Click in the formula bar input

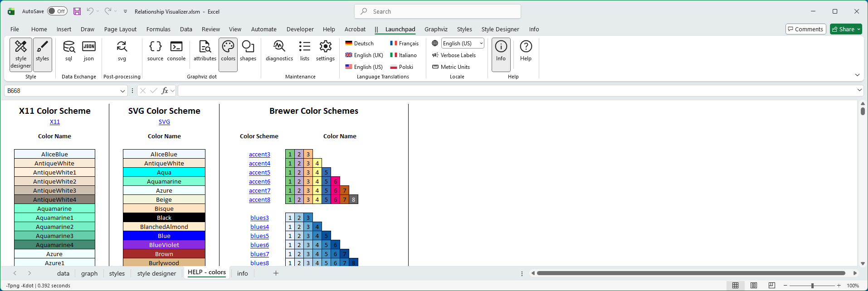click(x=517, y=91)
